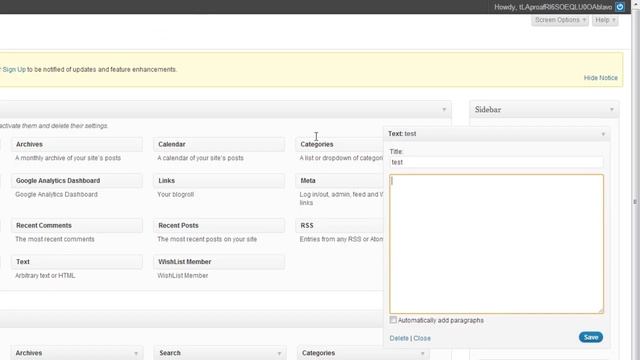Image resolution: width=640 pixels, height=360 pixels.
Task: Expand the inactive Search widget arrow
Action: pyautogui.click(x=279, y=353)
